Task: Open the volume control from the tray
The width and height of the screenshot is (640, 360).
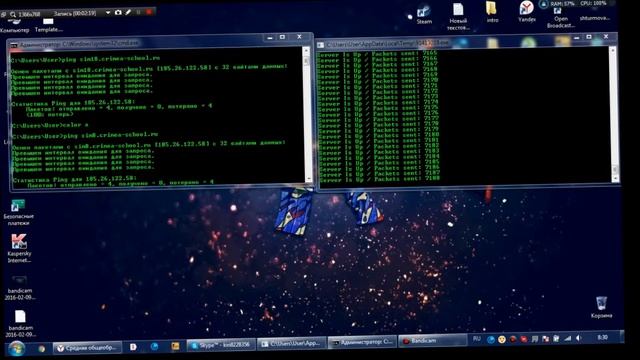Action: click(x=579, y=338)
